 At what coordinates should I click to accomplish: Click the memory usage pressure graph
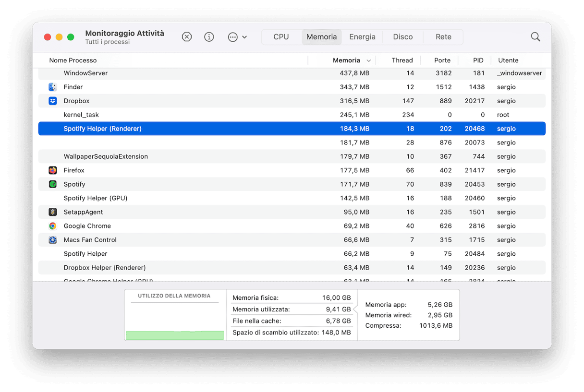[x=174, y=321]
